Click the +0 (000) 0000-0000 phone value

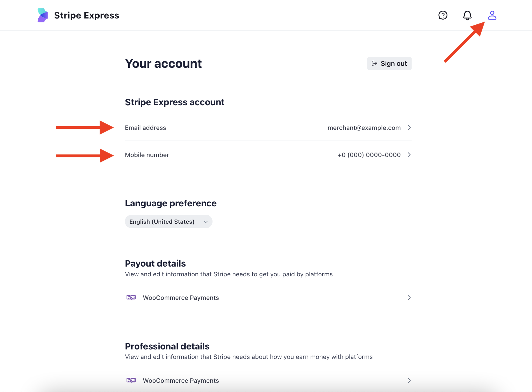point(369,155)
